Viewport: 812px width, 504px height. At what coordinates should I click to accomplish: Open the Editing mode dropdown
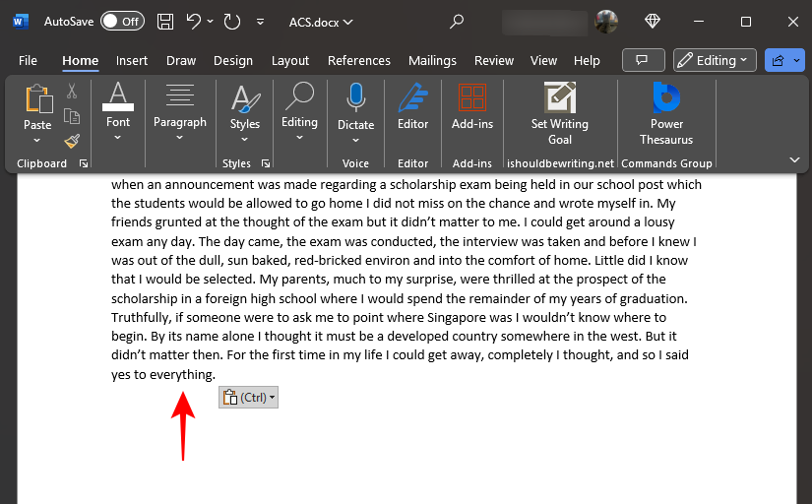click(x=715, y=60)
